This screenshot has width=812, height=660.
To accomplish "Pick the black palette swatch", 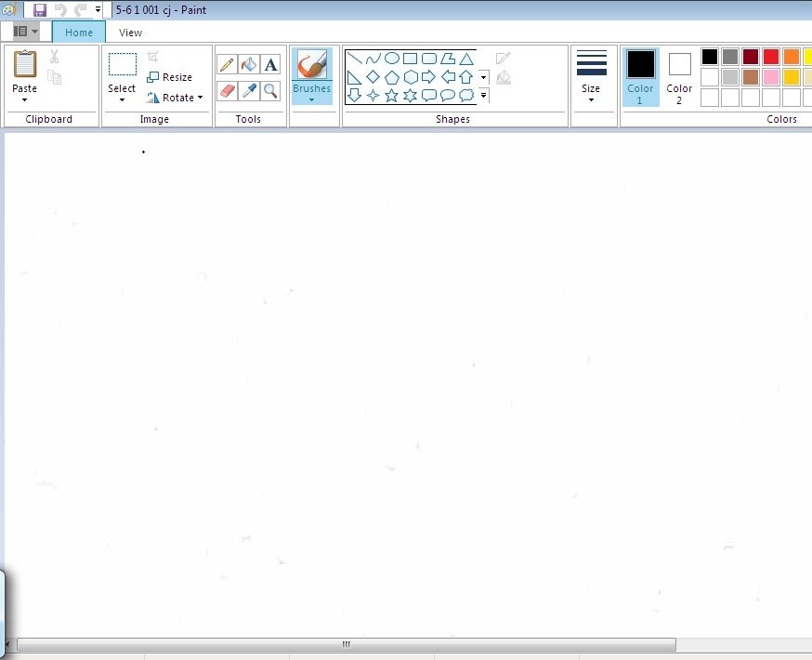I will [710, 57].
